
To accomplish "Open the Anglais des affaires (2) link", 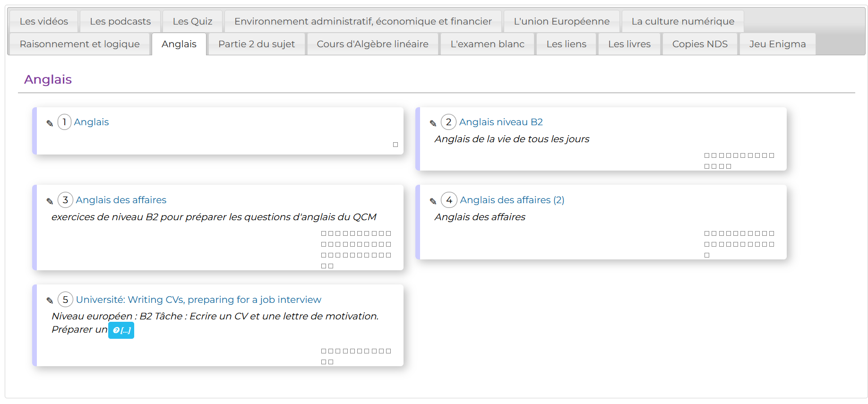I will (512, 200).
